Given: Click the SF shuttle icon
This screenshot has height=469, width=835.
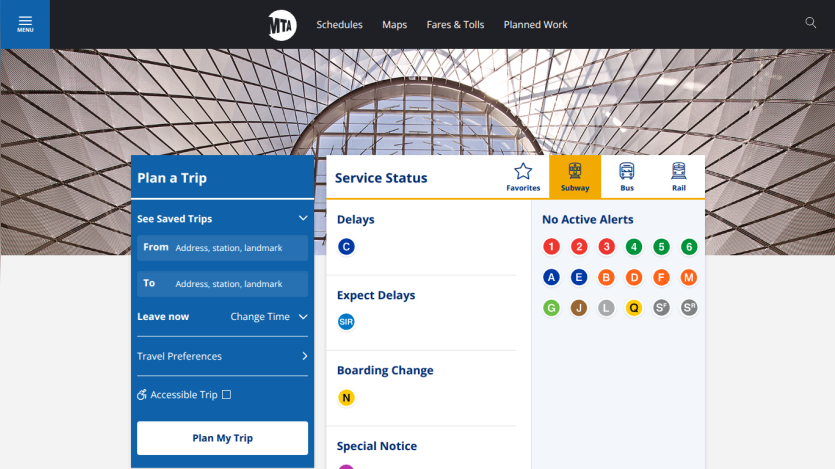Looking at the screenshot, I should 661,308.
